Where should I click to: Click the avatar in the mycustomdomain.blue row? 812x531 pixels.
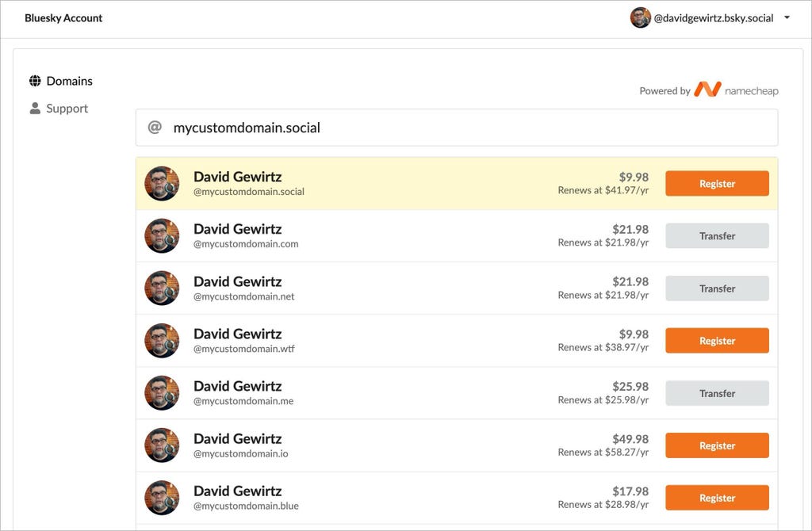[162, 498]
